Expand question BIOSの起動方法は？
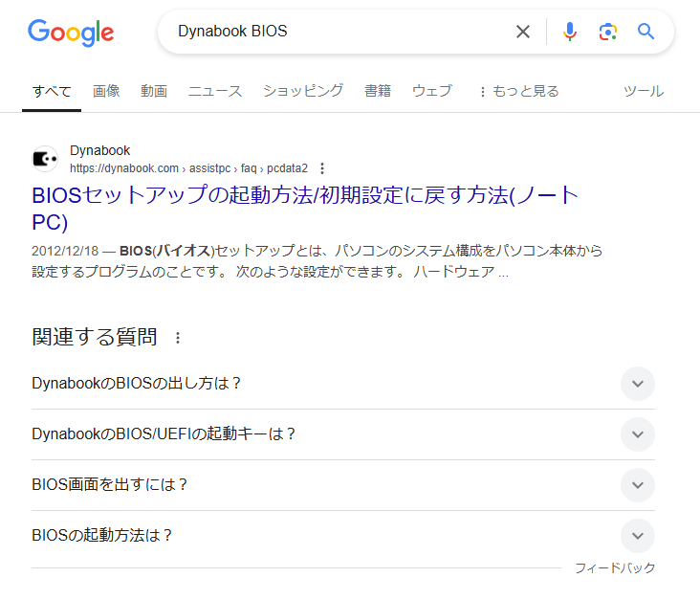 (638, 536)
